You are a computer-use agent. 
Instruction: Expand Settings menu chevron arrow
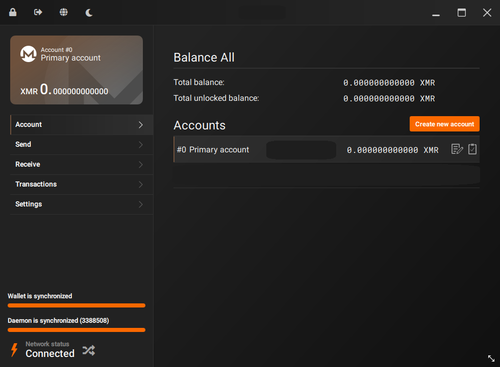[141, 204]
